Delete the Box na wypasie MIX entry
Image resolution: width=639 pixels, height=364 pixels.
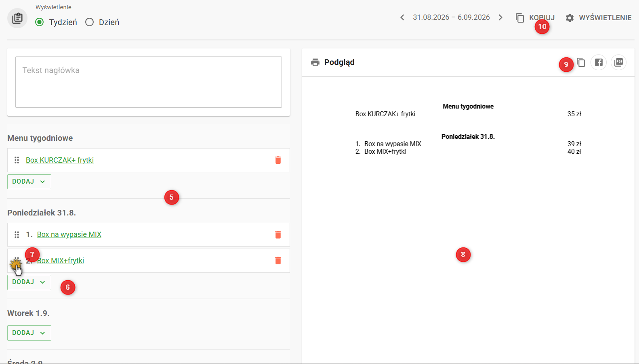pos(278,235)
